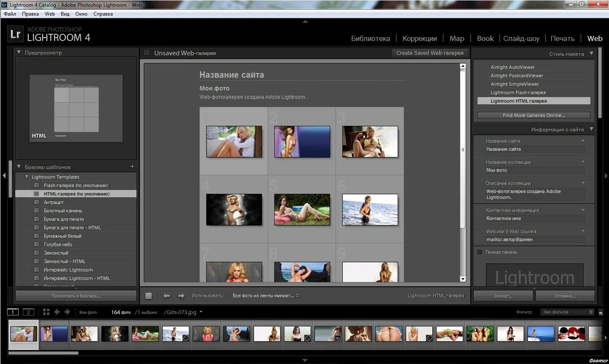Click gallery preview scrollbar up arrow
Viewport: 609px width, 364px height.
(x=463, y=66)
